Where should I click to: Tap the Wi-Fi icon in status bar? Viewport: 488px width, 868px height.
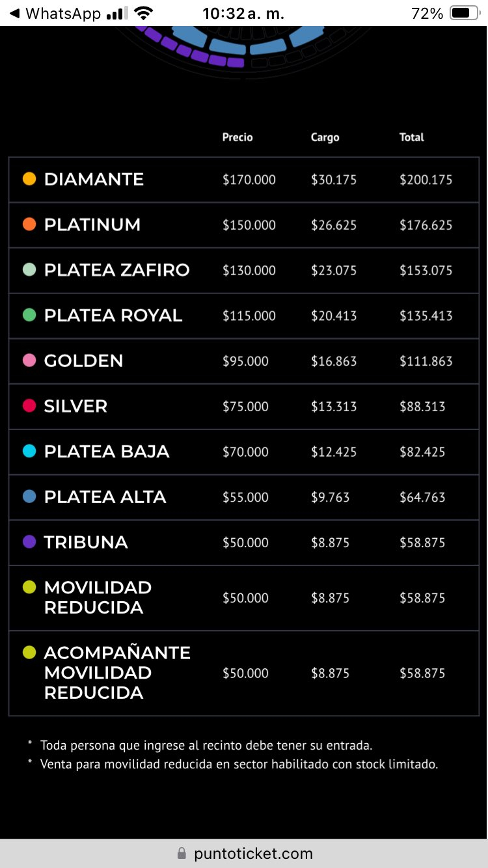144,13
